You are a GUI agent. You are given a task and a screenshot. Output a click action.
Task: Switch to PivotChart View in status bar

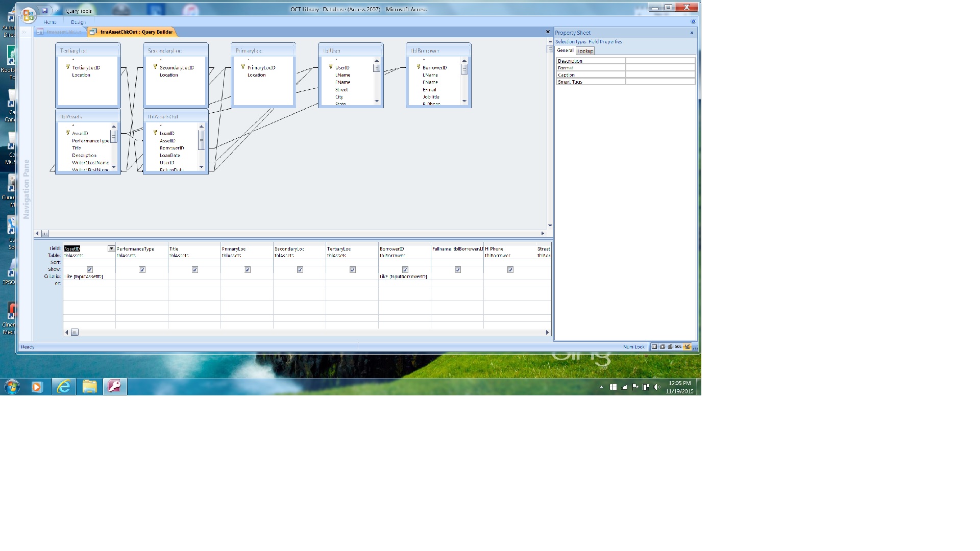pos(670,347)
